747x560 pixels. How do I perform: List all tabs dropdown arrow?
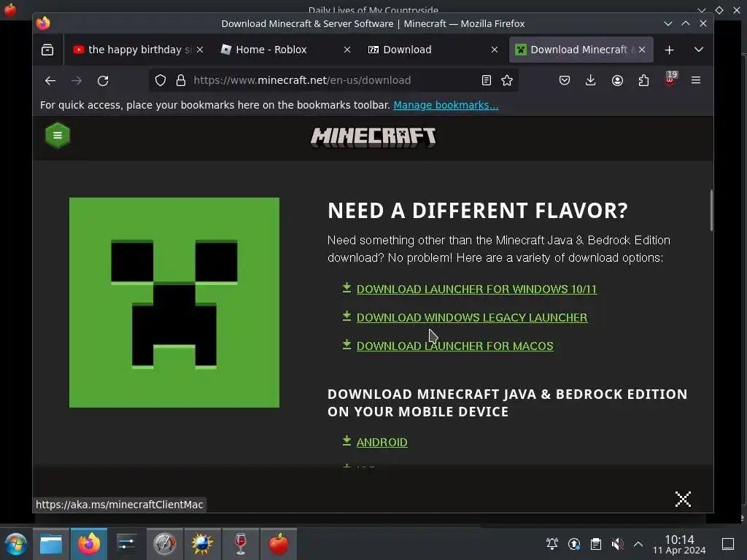tap(698, 50)
